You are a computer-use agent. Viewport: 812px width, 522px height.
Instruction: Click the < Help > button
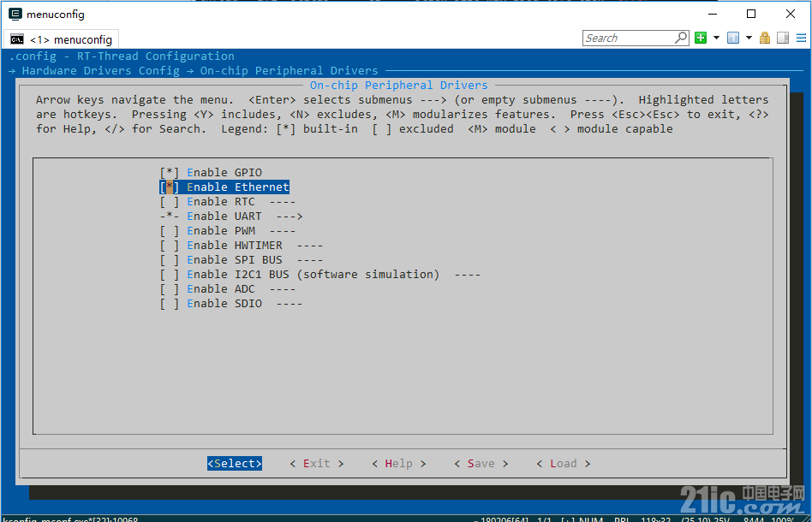point(399,464)
